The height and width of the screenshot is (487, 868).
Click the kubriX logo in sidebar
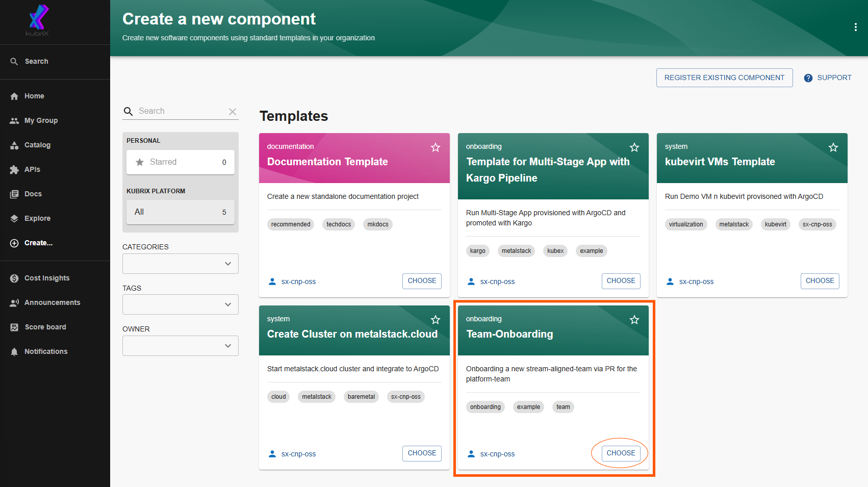[38, 20]
